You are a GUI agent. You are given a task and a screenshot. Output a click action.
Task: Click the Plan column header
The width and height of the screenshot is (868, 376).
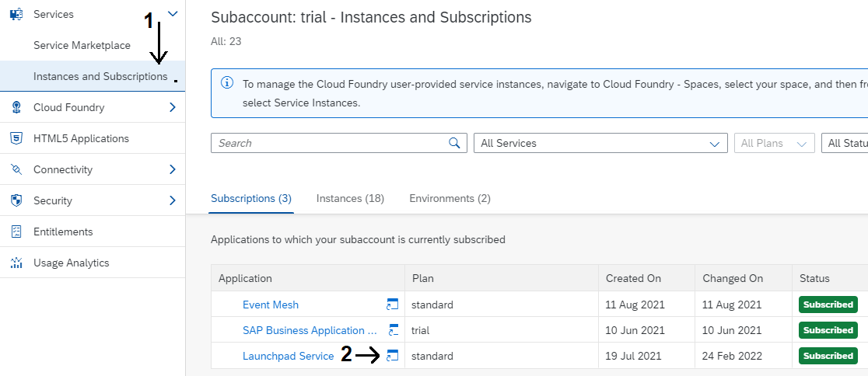pyautogui.click(x=502, y=278)
